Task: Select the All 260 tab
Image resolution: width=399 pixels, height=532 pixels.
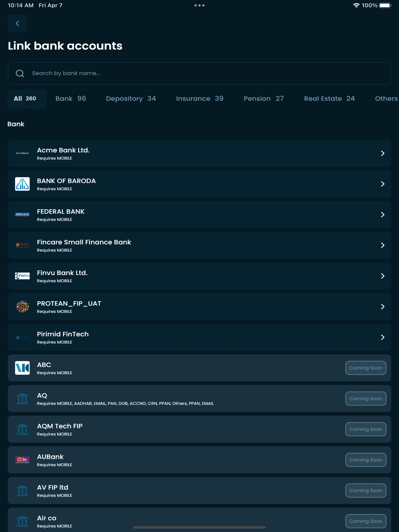Action: (x=27, y=99)
